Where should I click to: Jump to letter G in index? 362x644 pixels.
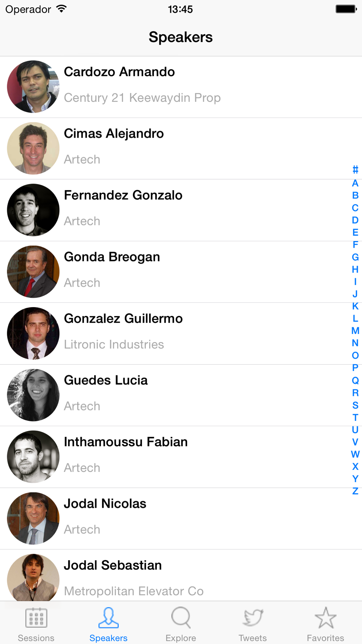355,257
